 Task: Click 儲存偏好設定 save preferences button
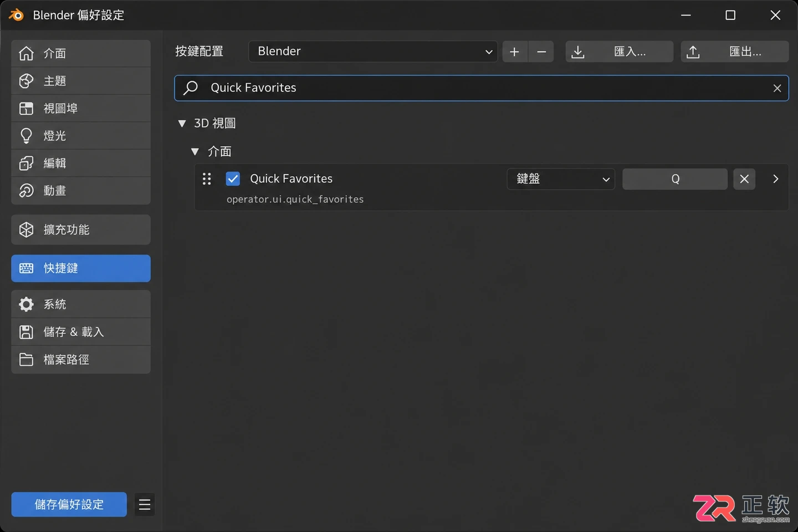click(69, 504)
